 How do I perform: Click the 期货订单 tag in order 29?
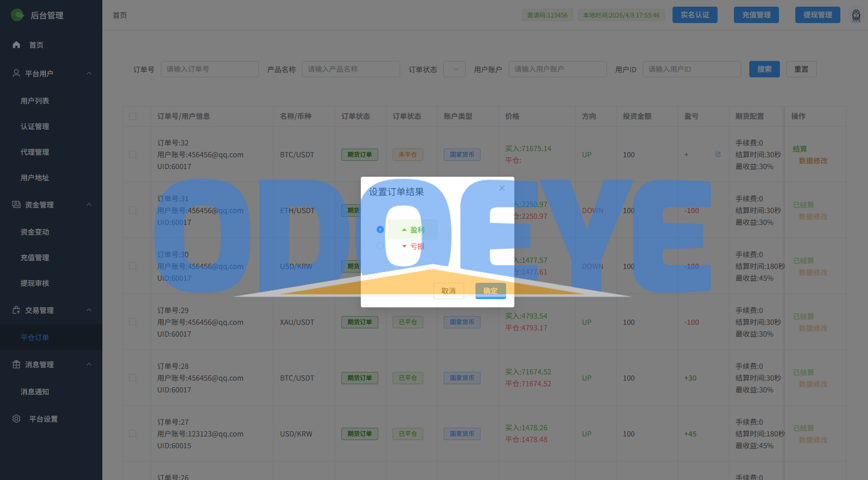360,322
